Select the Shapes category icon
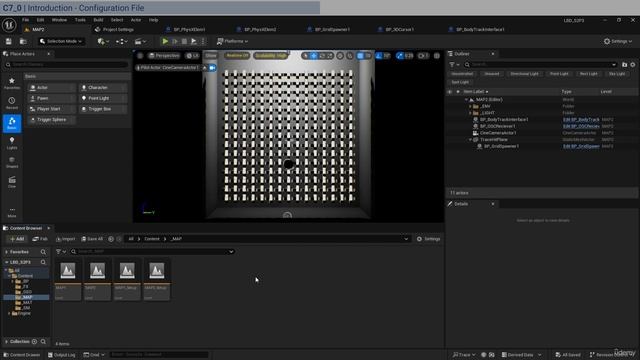 click(12, 162)
